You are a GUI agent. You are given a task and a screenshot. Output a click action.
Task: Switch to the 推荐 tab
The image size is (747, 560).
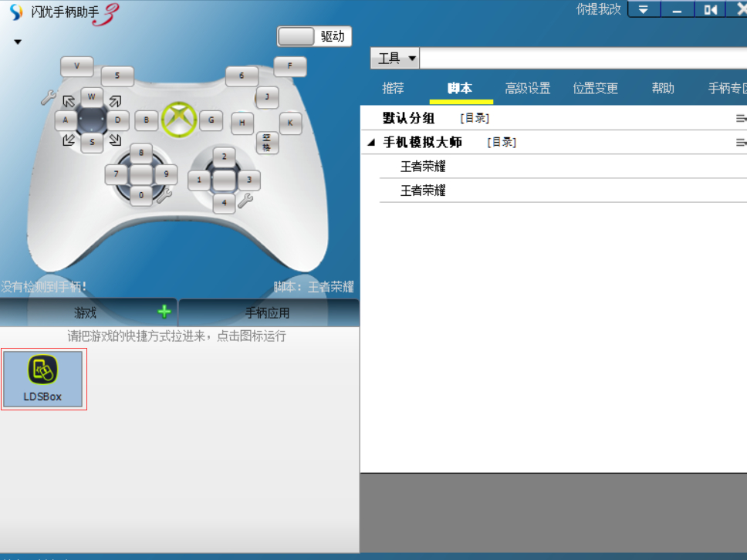tap(393, 88)
